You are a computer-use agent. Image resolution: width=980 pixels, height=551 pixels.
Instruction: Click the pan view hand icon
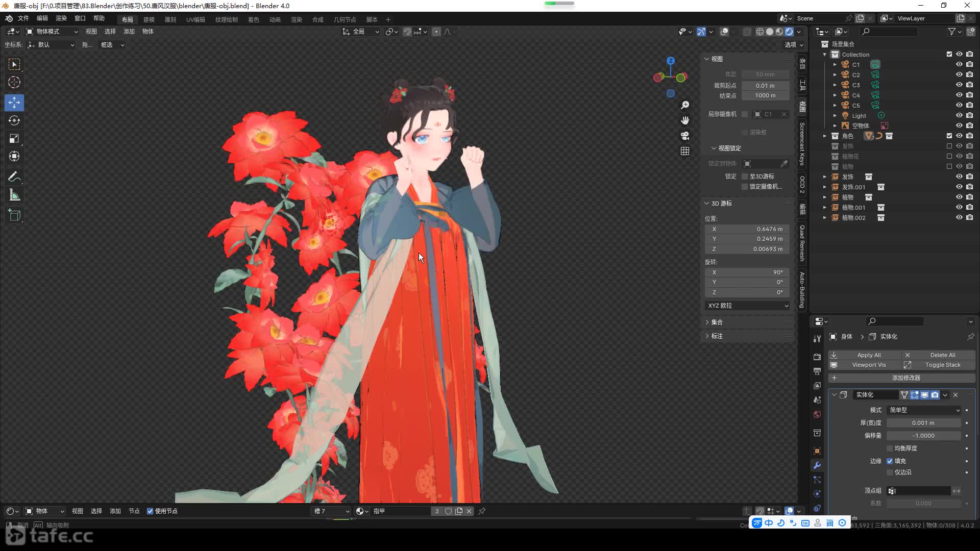(685, 120)
